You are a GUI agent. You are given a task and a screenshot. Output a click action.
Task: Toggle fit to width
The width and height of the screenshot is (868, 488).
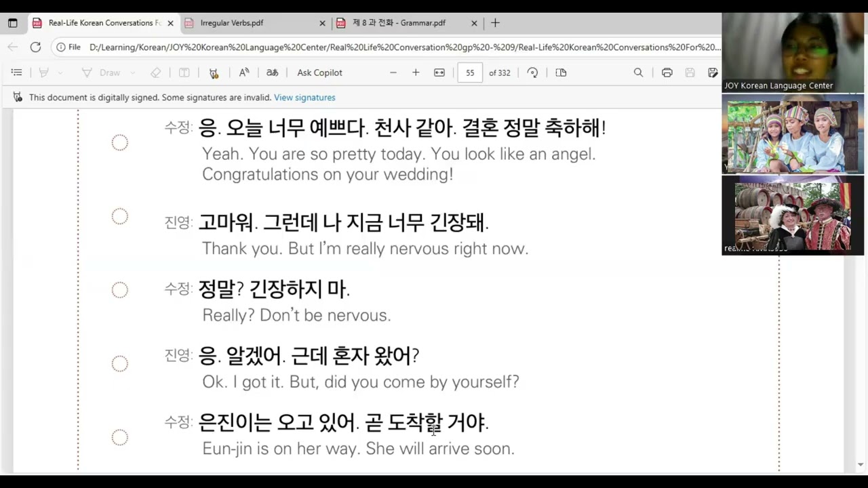[x=439, y=73]
